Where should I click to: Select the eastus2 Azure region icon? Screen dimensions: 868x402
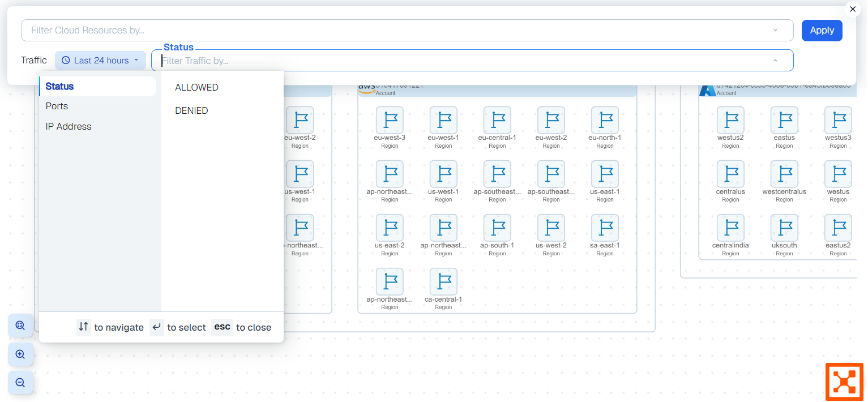click(838, 228)
